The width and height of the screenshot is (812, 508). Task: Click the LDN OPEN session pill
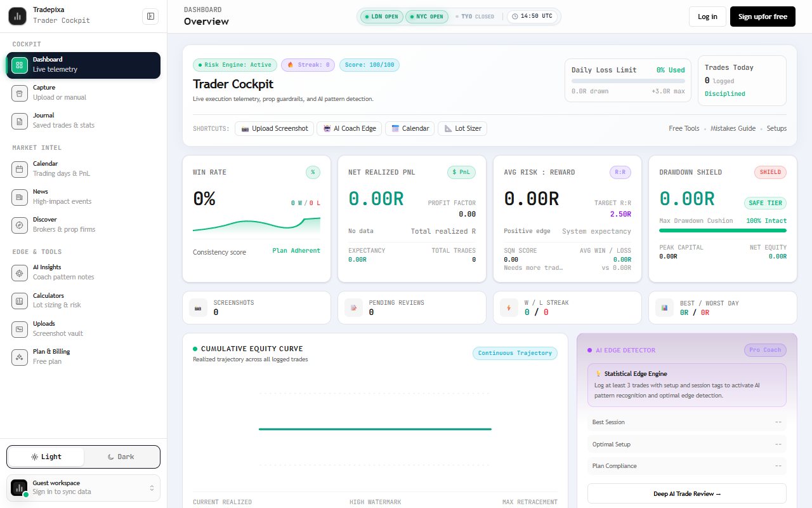[382, 17]
